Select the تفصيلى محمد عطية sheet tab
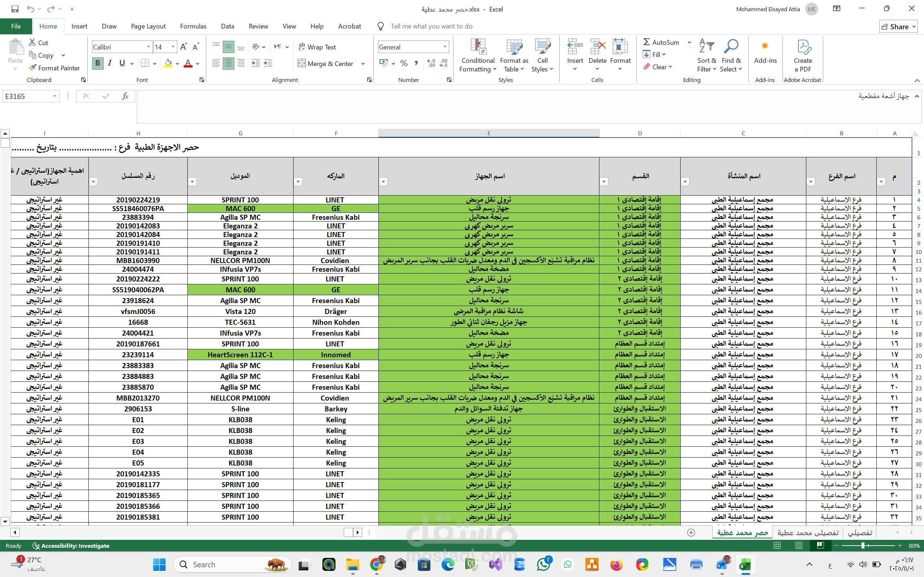The image size is (924, 577). (808, 532)
